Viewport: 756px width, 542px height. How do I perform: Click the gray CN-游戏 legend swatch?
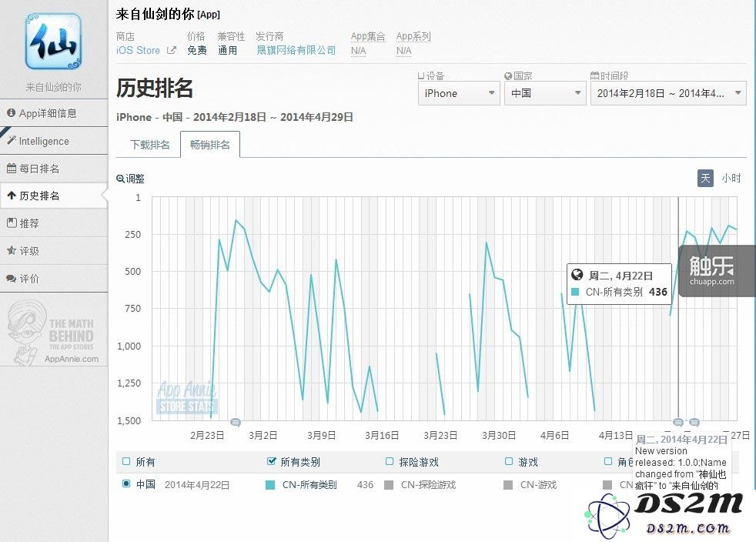507,484
